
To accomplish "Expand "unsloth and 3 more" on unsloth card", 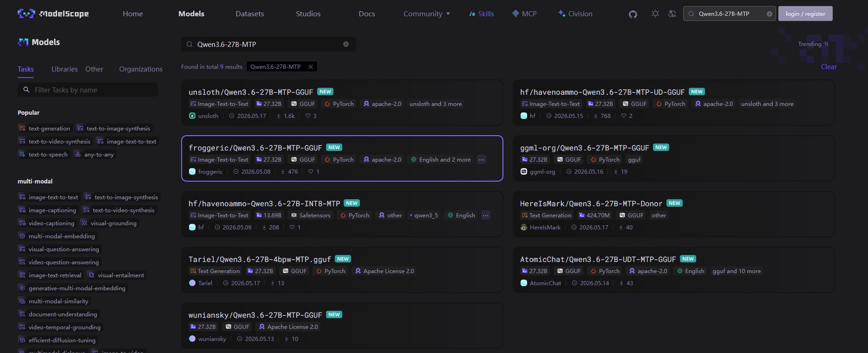I will click(436, 104).
